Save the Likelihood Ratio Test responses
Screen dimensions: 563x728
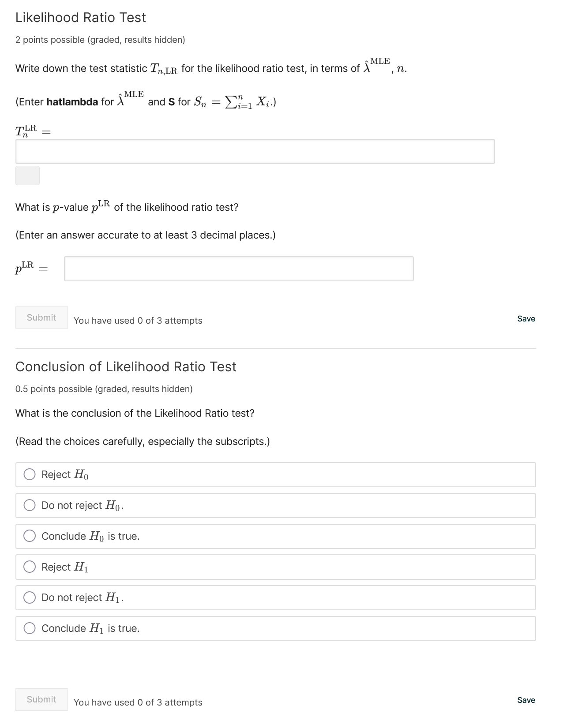(x=526, y=318)
